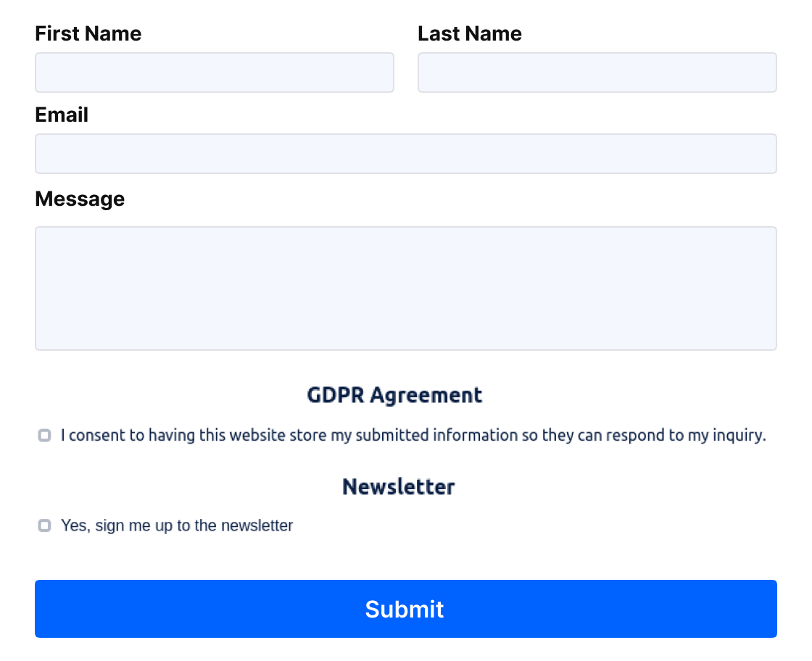Screen dimensions: 812x661
Task: Activate the text box under Last Name
Action: [597, 72]
